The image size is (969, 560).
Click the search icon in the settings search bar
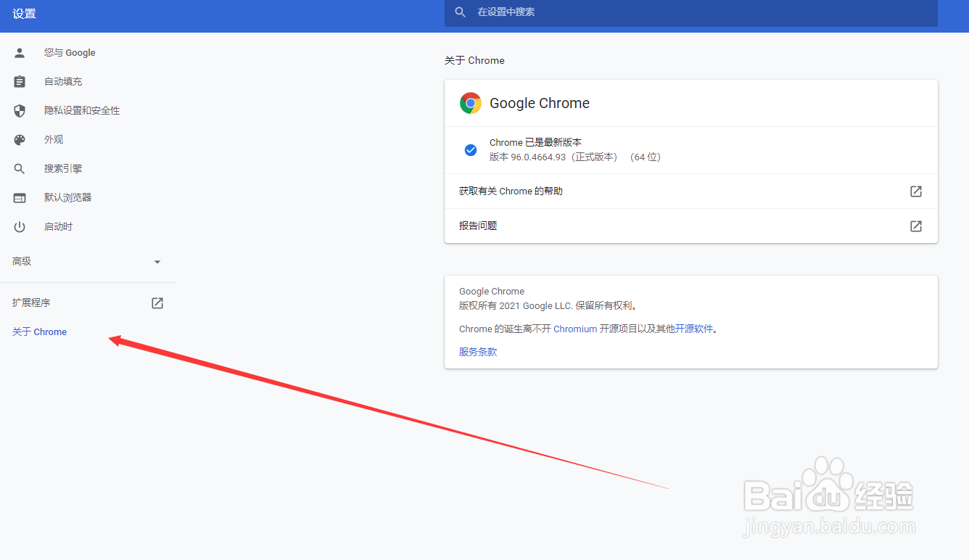[460, 12]
